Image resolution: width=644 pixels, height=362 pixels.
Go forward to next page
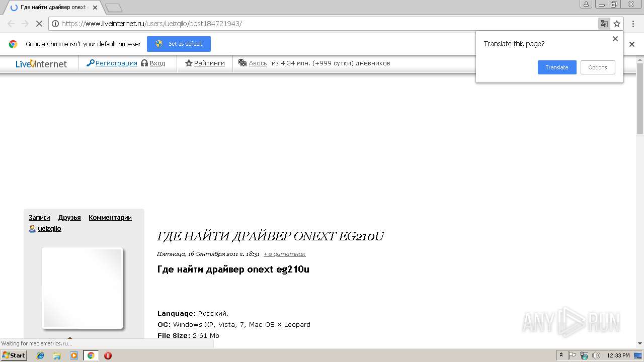tap(25, 24)
